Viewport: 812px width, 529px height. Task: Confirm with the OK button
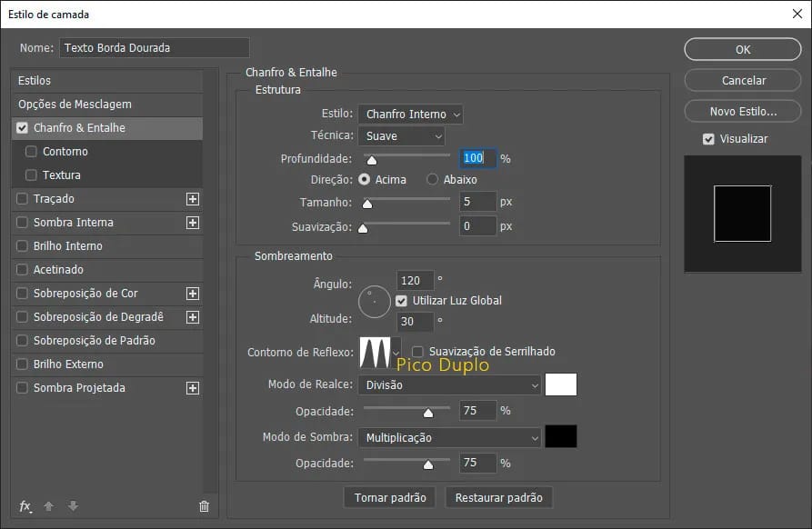click(x=743, y=50)
